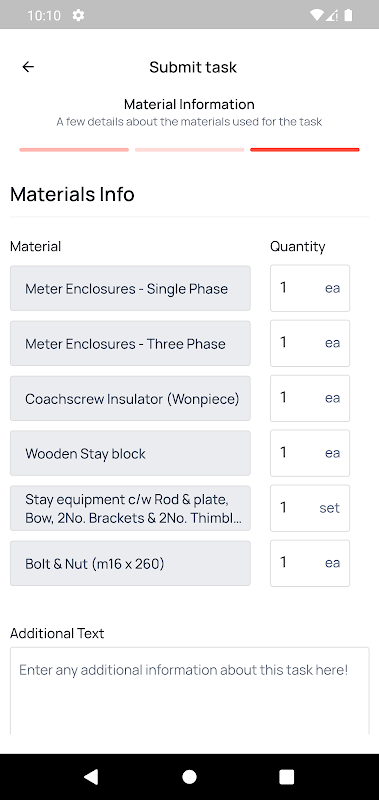Edit quantity for Wooden Stay block
This screenshot has width=379, height=800.
coord(310,453)
